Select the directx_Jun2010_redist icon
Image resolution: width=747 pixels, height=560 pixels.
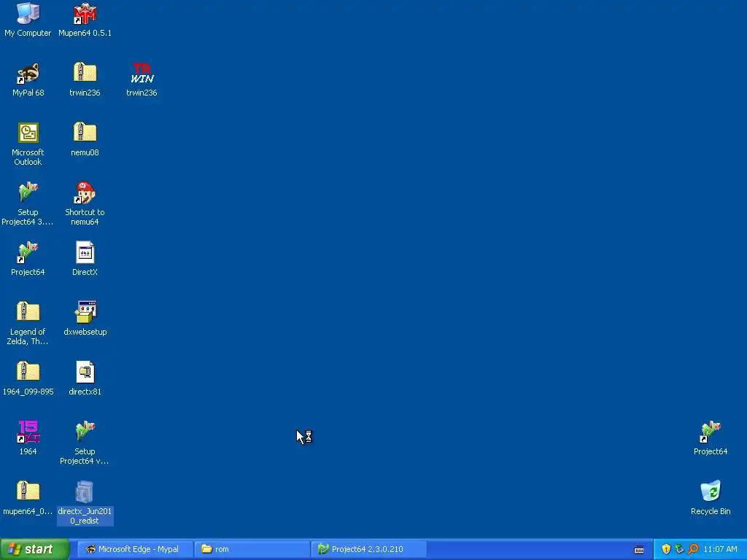[x=85, y=492]
